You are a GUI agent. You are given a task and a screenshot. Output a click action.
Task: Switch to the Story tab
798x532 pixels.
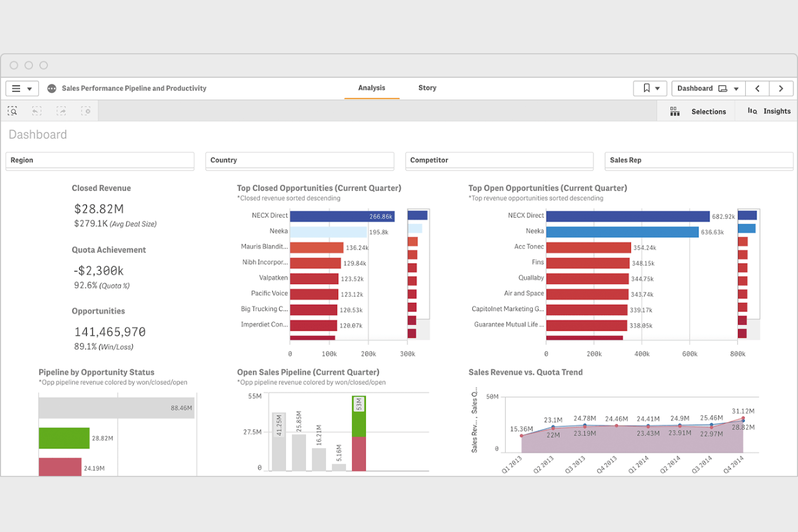coord(427,88)
